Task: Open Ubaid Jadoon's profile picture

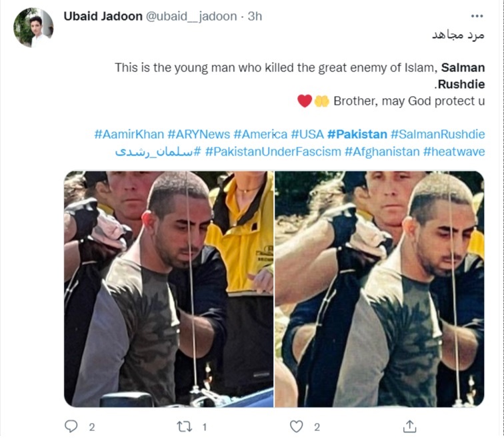Action: click(x=33, y=27)
